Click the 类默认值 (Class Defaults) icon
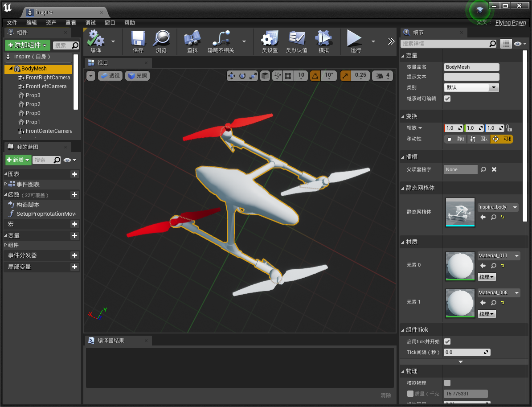The image size is (532, 407). (296, 39)
